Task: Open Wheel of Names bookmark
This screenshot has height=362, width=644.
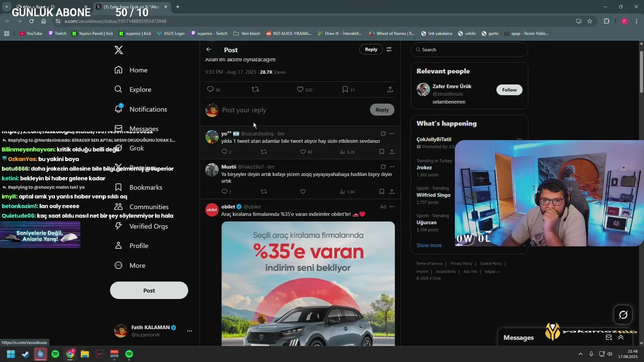Action: (391, 34)
